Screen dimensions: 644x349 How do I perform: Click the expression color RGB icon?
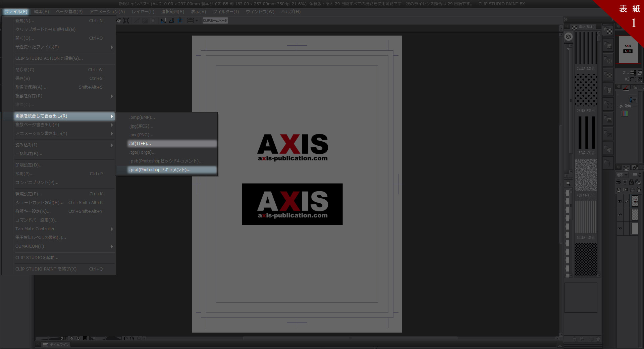click(x=625, y=113)
